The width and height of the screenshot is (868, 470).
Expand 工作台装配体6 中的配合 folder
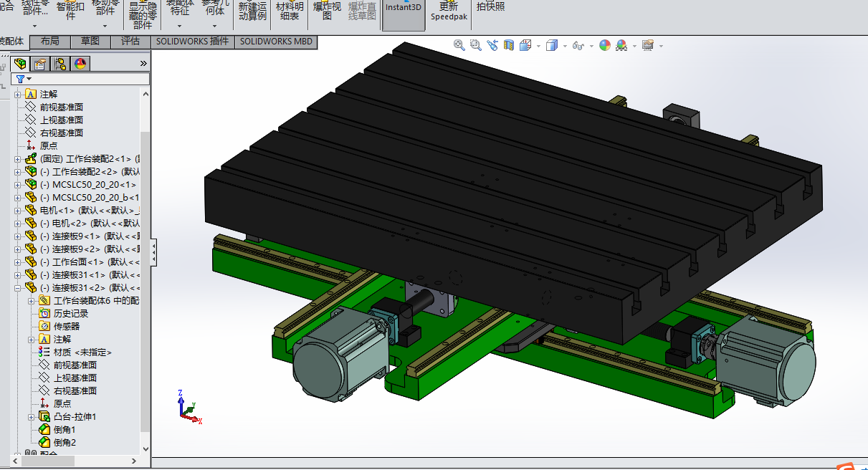(31, 300)
